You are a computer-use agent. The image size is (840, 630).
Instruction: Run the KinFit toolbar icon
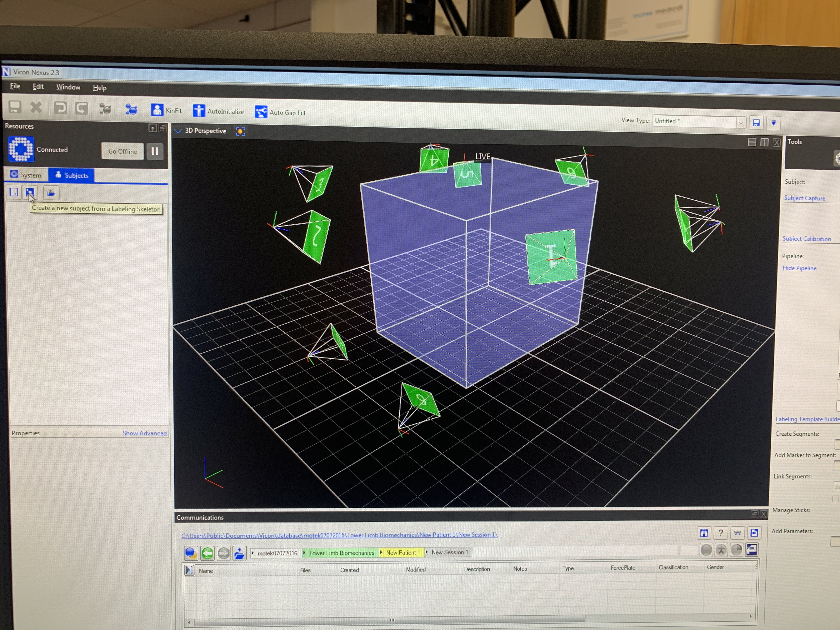[x=157, y=110]
